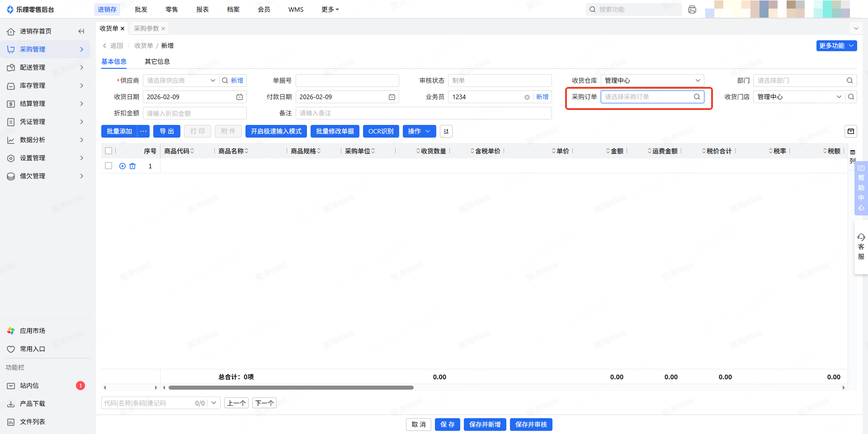Delete row 1 with trash icon

pos(132,166)
